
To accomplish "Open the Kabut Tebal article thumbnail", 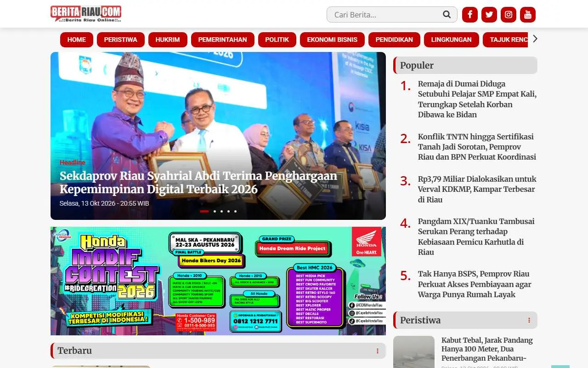I will coord(414,352).
